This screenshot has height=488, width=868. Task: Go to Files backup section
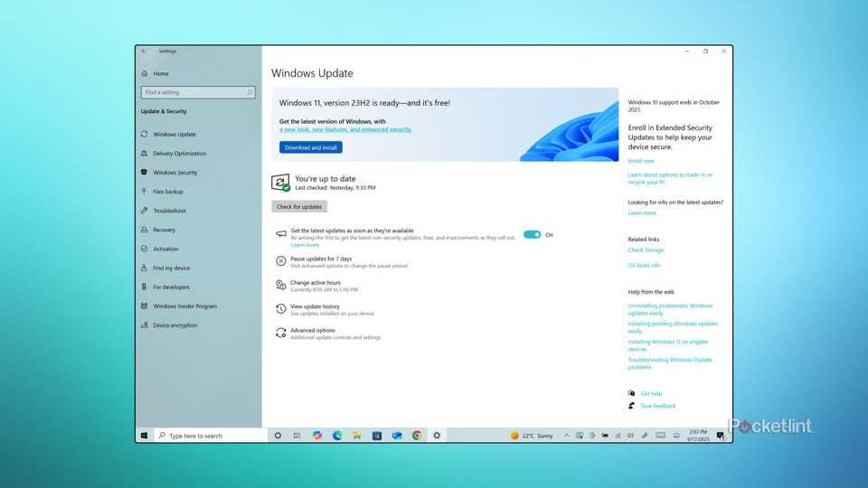click(x=168, y=192)
